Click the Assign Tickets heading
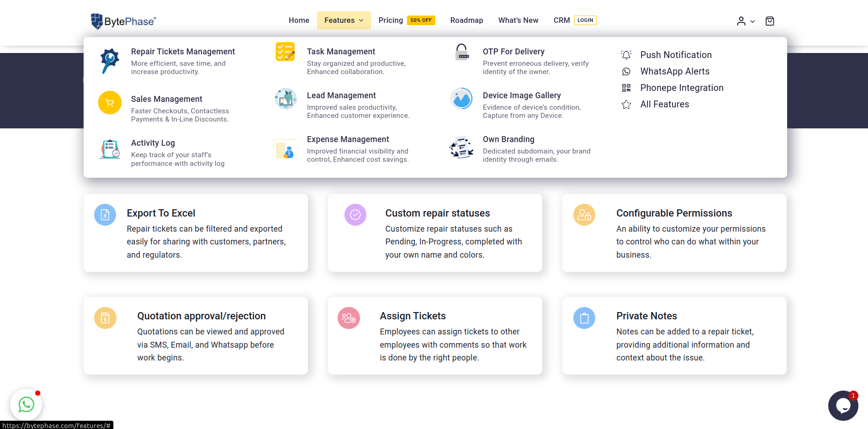Image resolution: width=868 pixels, height=429 pixels. [413, 316]
